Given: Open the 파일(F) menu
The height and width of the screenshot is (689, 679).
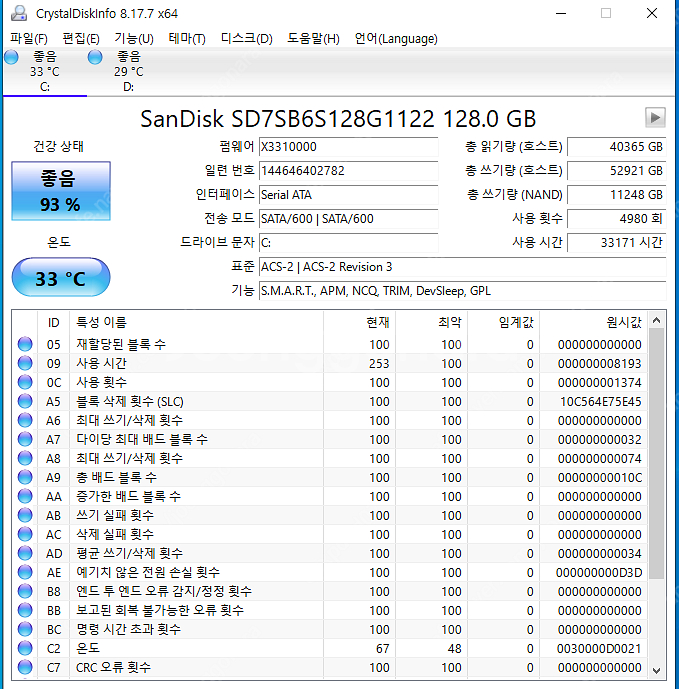Looking at the screenshot, I should point(29,39).
